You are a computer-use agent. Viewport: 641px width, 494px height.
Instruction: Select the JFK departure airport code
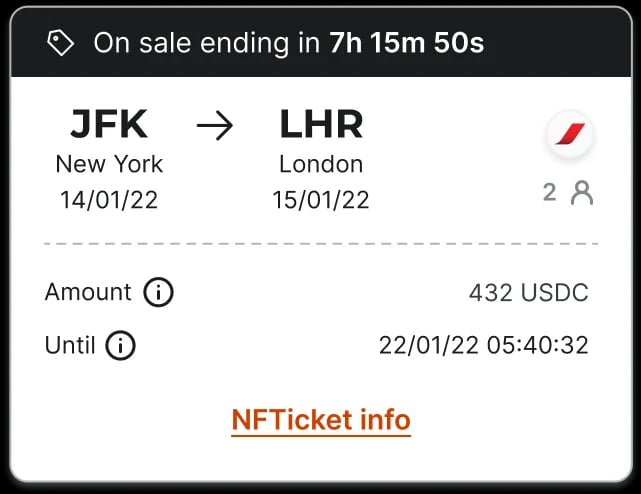(109, 125)
